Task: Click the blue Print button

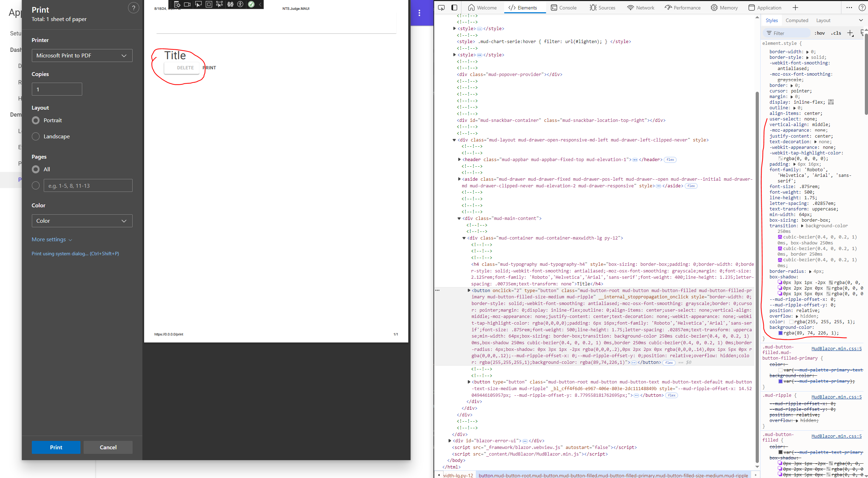Action: point(56,448)
